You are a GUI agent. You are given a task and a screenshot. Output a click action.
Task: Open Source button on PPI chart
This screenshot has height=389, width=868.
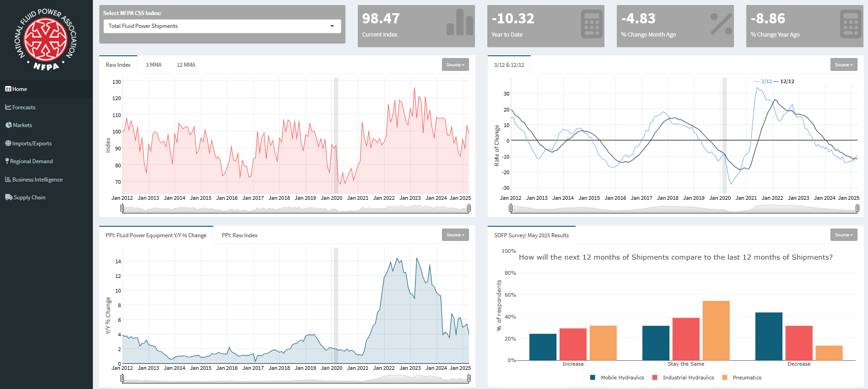tap(455, 235)
